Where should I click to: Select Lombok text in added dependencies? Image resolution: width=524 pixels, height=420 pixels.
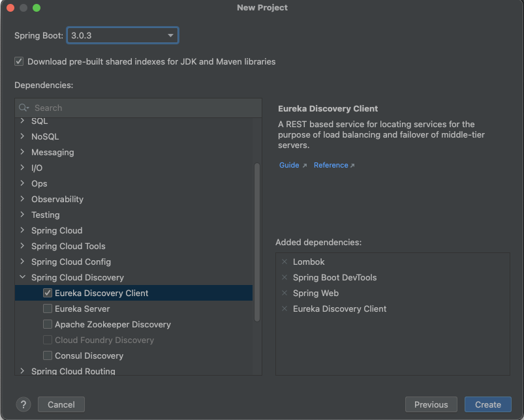tap(309, 262)
